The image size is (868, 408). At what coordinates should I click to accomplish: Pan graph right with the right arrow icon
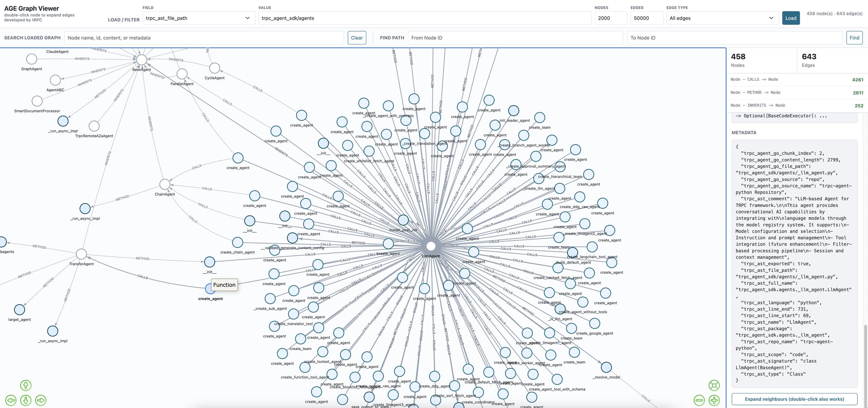(41, 400)
